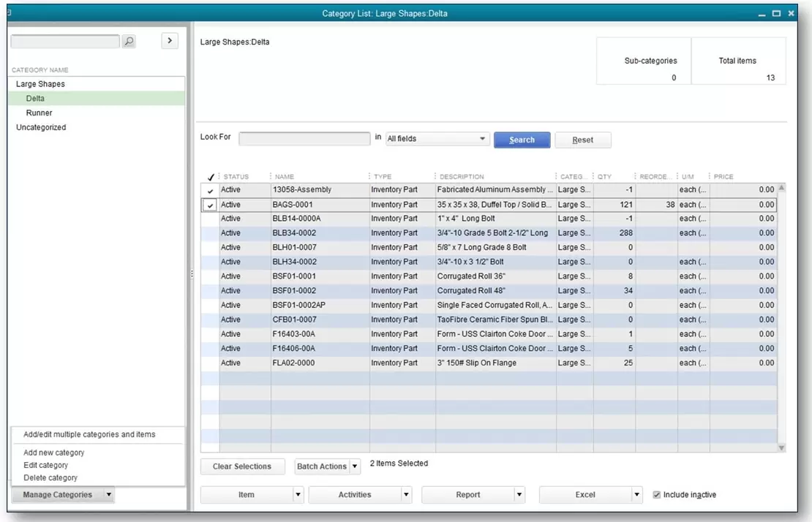Image resolution: width=812 pixels, height=522 pixels.
Task: Select Delete category from the menu
Action: tap(50, 477)
